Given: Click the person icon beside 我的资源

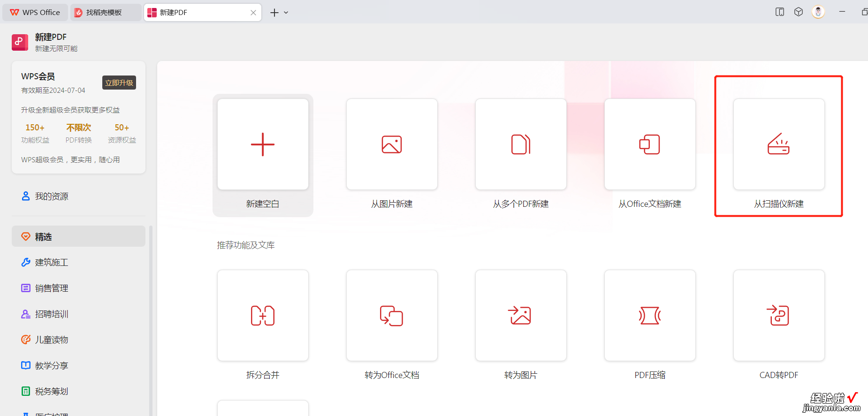Looking at the screenshot, I should click(26, 196).
